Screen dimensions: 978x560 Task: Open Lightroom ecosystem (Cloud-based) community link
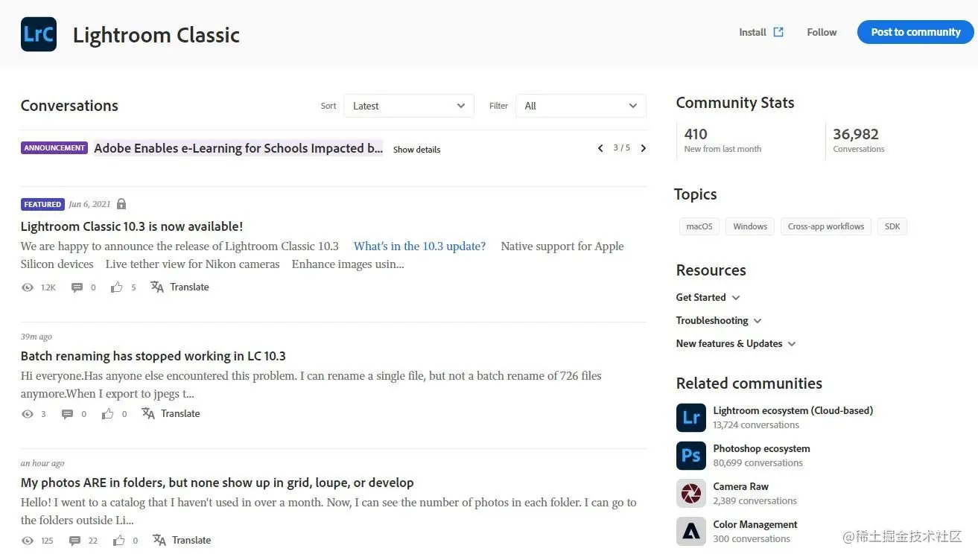(793, 410)
